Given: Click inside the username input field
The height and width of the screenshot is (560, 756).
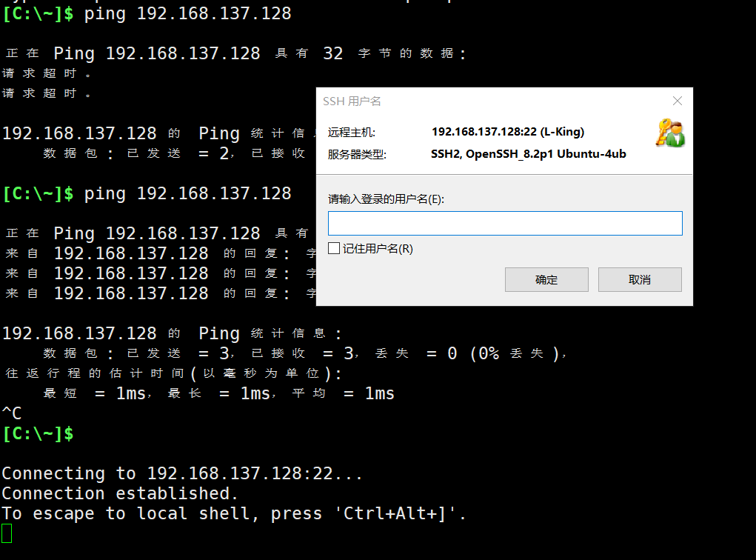Looking at the screenshot, I should point(505,223).
